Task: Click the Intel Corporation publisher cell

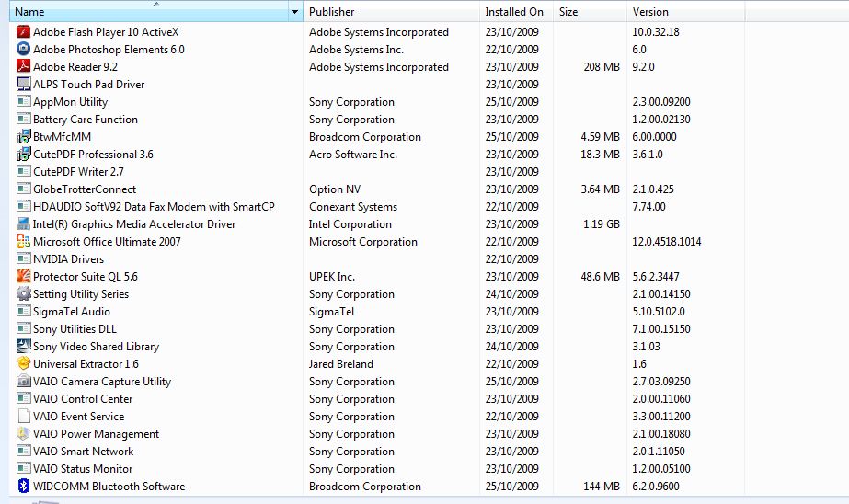Action: pyautogui.click(x=350, y=224)
